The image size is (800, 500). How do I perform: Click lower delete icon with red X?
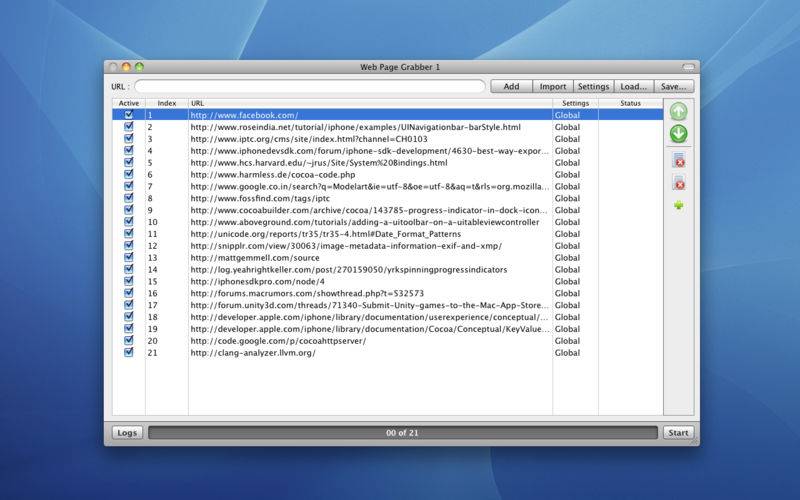point(679,183)
